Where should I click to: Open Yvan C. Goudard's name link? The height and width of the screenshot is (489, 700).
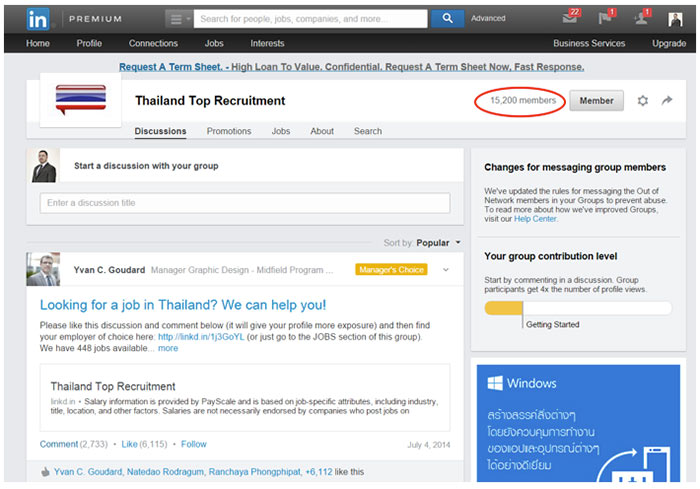[x=109, y=270]
